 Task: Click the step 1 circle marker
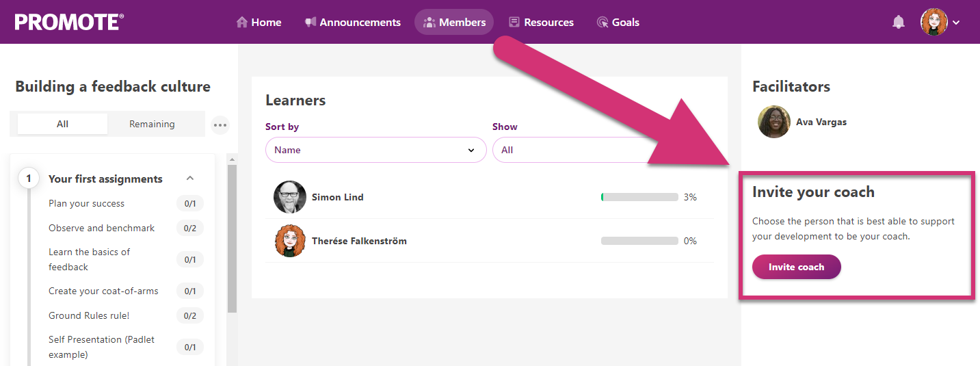pos(29,179)
